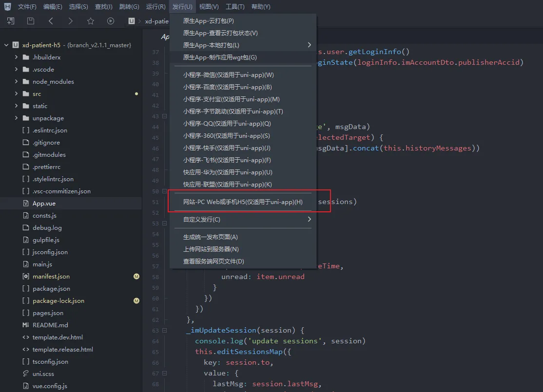Run the project using the play icon
The image size is (543, 392).
click(111, 21)
